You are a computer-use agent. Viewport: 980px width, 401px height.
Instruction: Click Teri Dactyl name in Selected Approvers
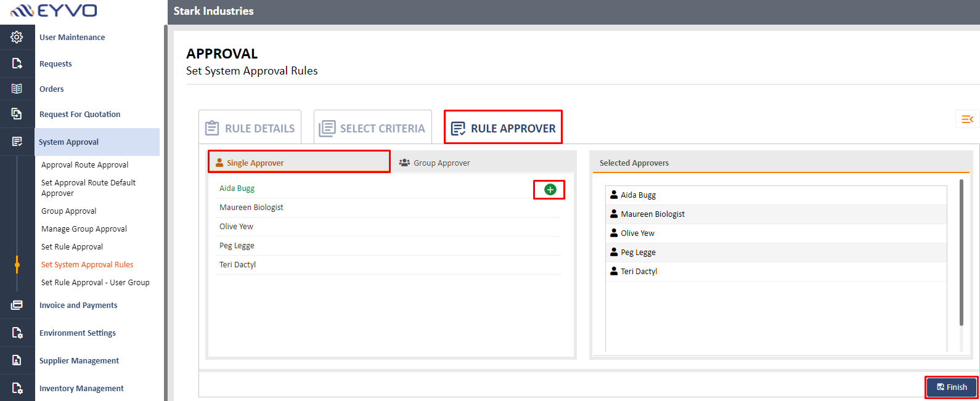(639, 272)
